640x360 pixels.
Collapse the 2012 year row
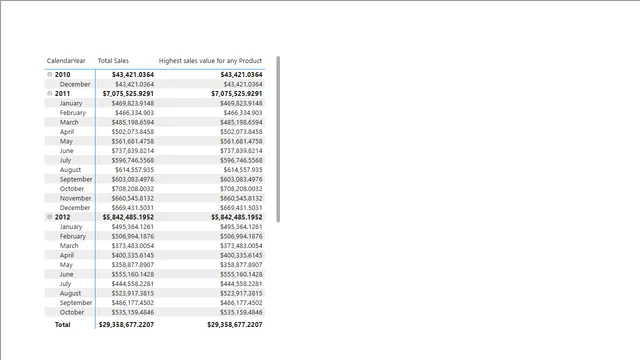click(50, 217)
